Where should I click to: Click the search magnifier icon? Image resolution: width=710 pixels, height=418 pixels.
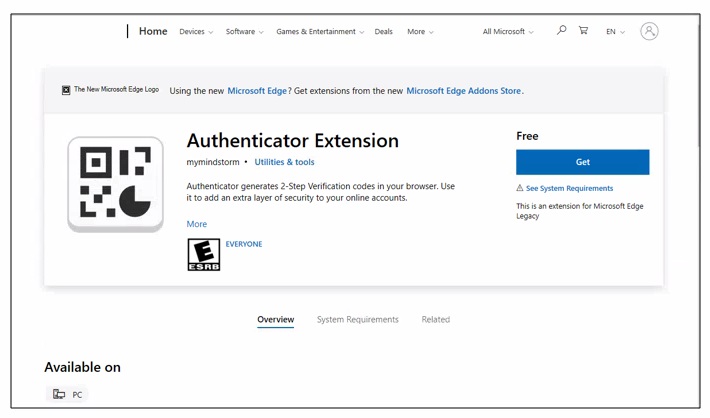tap(561, 31)
